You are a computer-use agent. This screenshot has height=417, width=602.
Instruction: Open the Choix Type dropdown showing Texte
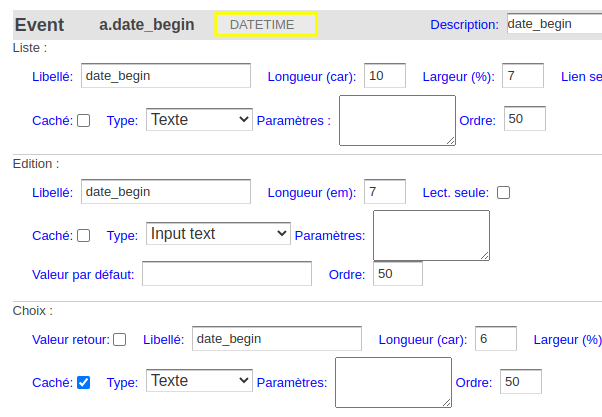[199, 381]
